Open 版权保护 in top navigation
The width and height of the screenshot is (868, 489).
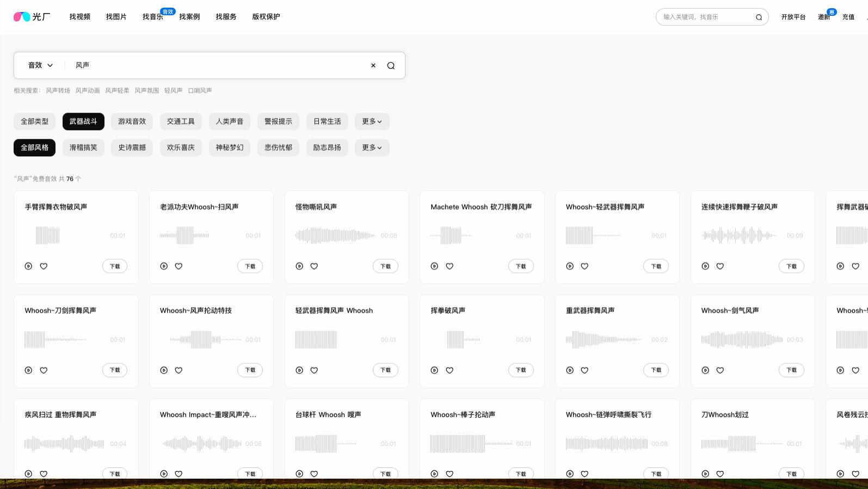(x=266, y=17)
